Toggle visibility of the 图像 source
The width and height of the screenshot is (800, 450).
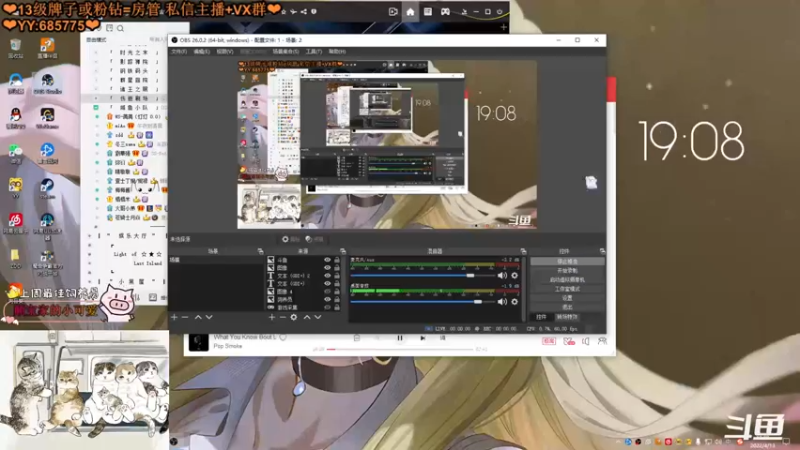(x=328, y=268)
